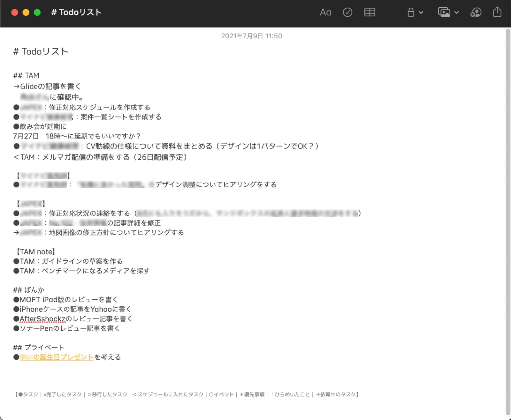
Task: Click the 'を考える' text after the link
Action: coord(108,357)
